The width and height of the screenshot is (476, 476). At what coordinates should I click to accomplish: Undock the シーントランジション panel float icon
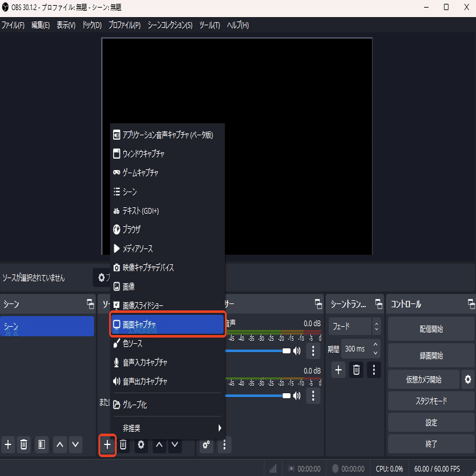tap(379, 304)
